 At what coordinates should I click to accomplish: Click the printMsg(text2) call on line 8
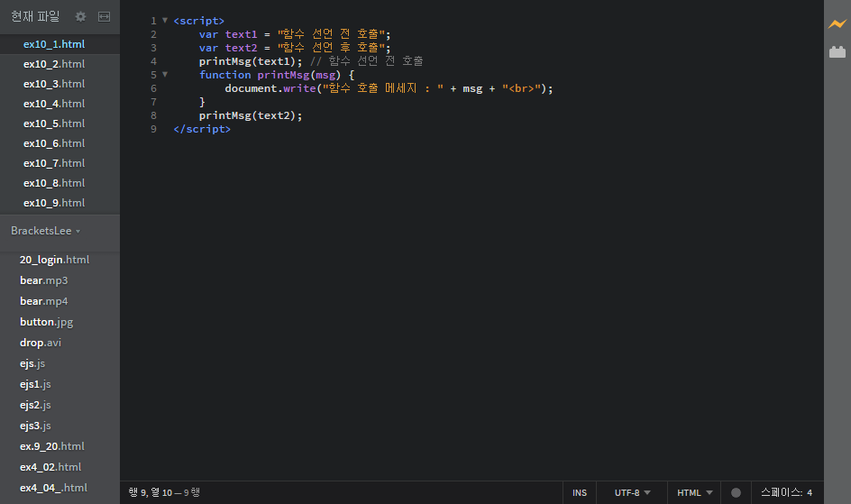251,115
